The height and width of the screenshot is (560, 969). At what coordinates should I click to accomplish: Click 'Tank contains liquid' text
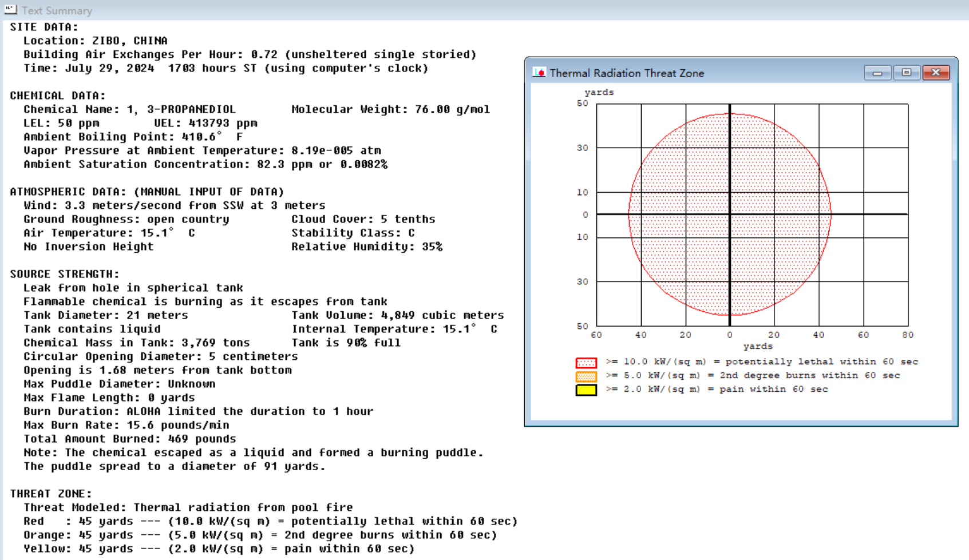(92, 329)
